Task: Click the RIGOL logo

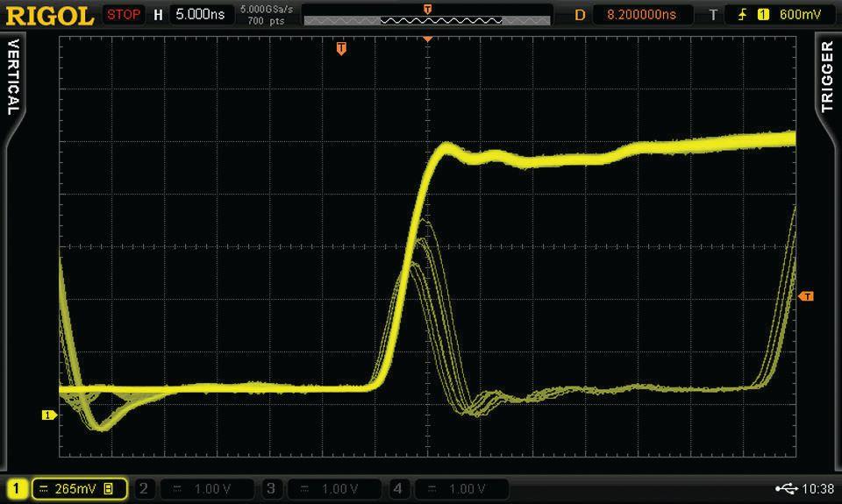Action: tap(49, 16)
